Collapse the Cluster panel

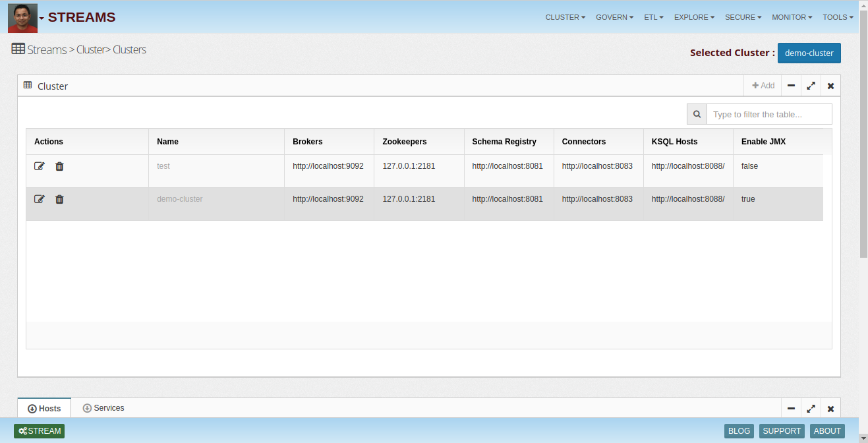(x=791, y=86)
